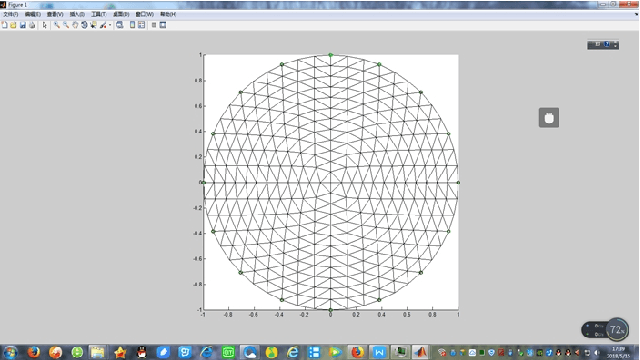This screenshot has height=360, width=640.
Task: Open the 编辑(E) menu
Action: [33, 14]
